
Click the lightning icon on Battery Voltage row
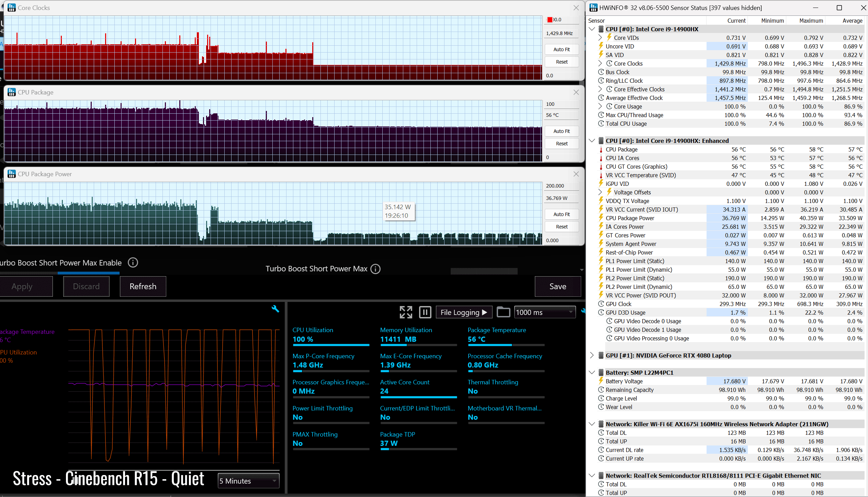(601, 381)
